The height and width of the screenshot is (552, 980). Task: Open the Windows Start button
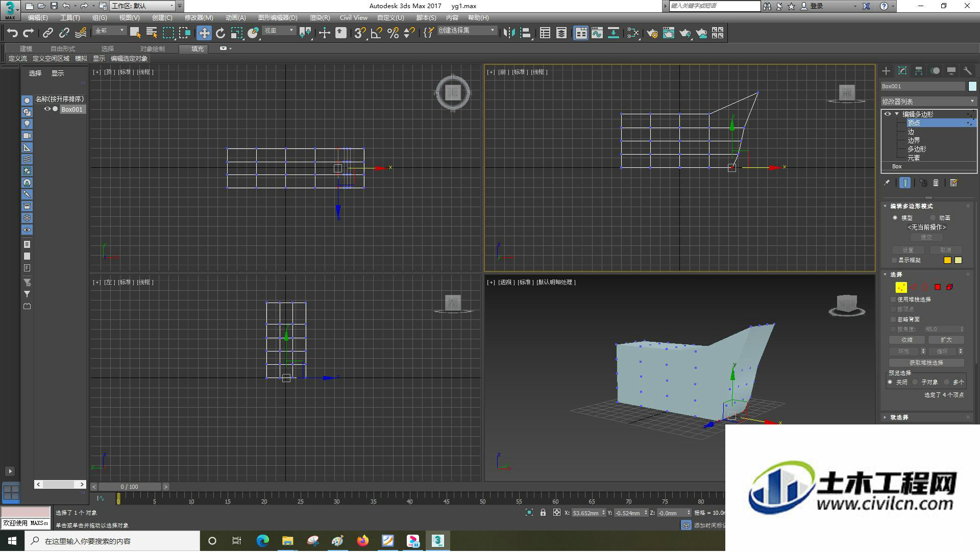[x=12, y=541]
